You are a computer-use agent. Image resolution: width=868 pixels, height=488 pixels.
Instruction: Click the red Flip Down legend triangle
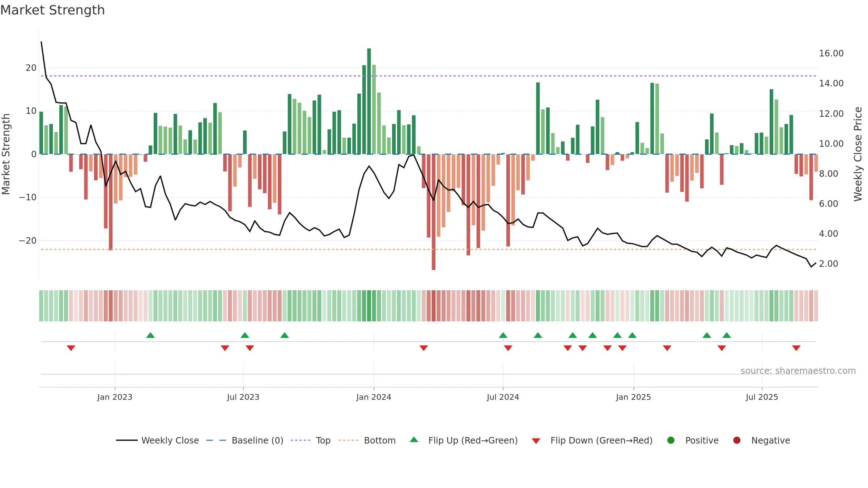536,441
